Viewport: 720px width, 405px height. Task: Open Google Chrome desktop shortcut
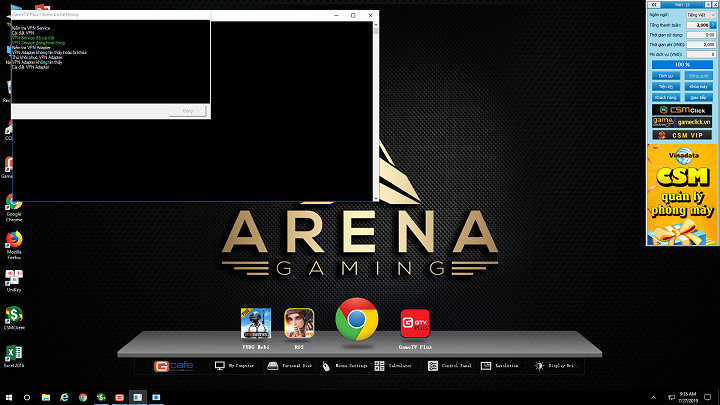coord(14,208)
